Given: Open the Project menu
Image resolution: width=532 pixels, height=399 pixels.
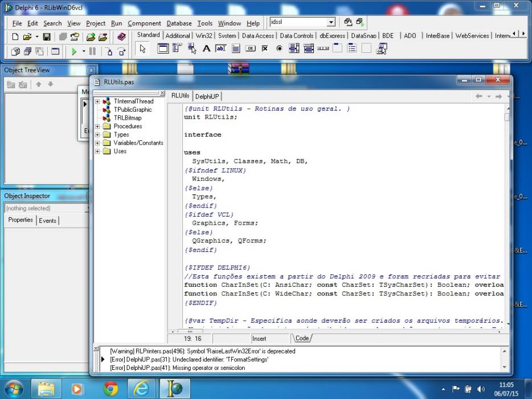Looking at the screenshot, I should pyautogui.click(x=95, y=23).
